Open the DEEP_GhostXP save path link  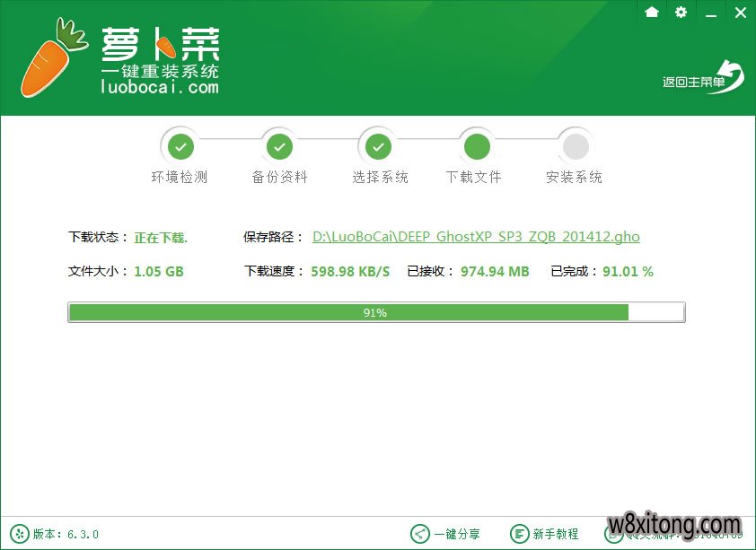(x=476, y=236)
